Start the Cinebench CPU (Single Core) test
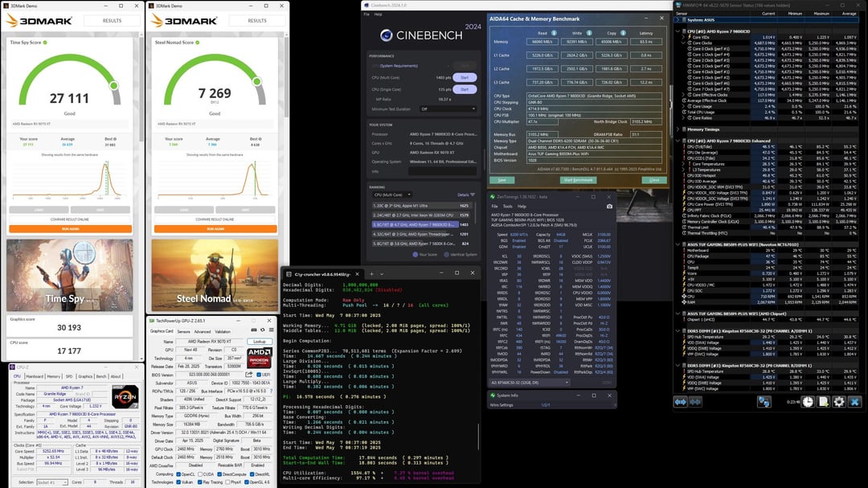The image size is (868, 488). (465, 89)
